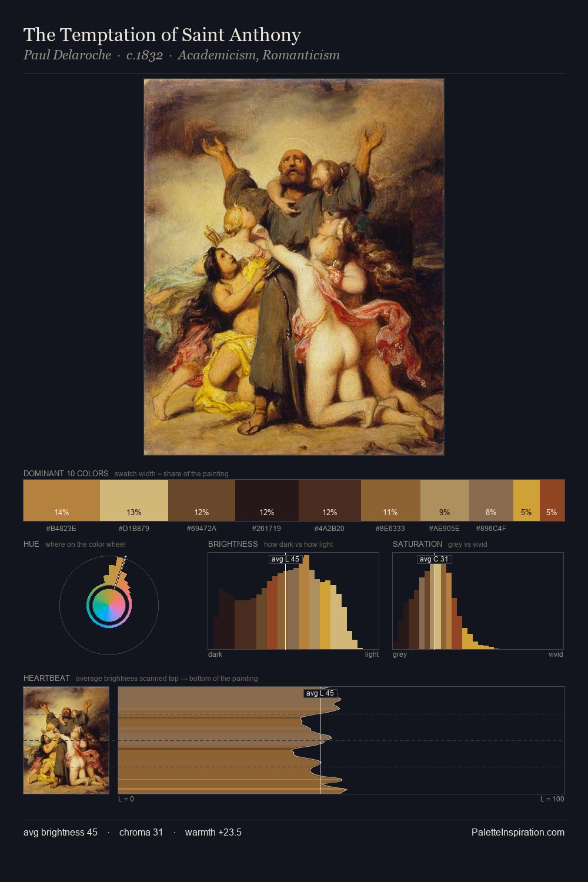
Task: Click the hex code '#8E6333'
Action: [390, 528]
